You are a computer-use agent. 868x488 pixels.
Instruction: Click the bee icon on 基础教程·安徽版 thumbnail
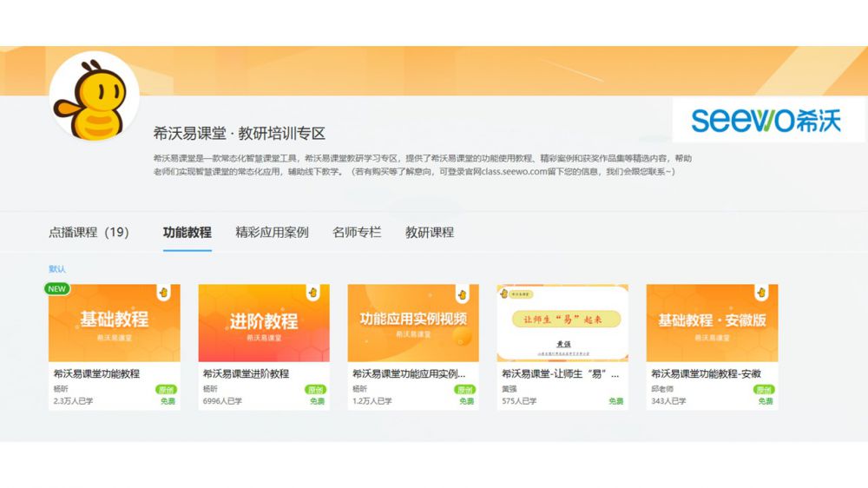[x=761, y=293]
